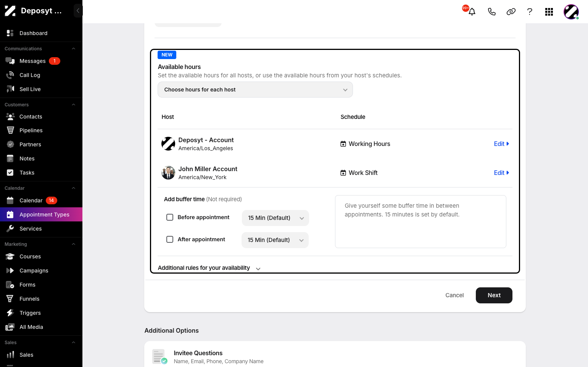Open Funnels in the sidebar
The width and height of the screenshot is (588, 367).
click(41, 299)
